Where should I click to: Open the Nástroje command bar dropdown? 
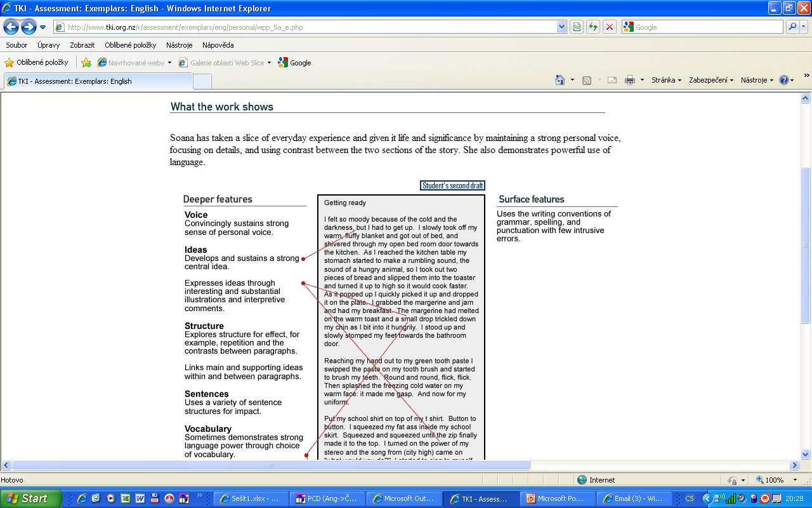pos(757,80)
